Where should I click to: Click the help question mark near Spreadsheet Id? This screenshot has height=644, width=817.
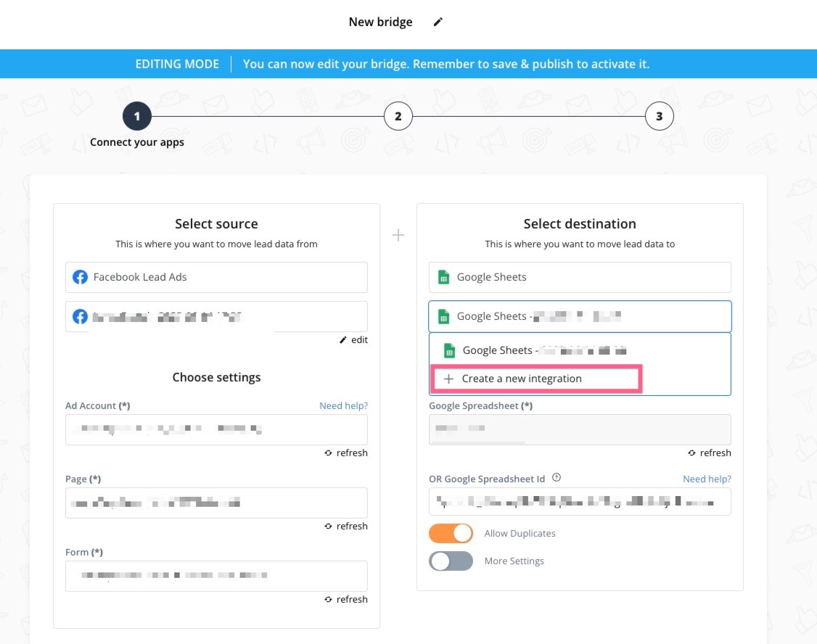[557, 477]
